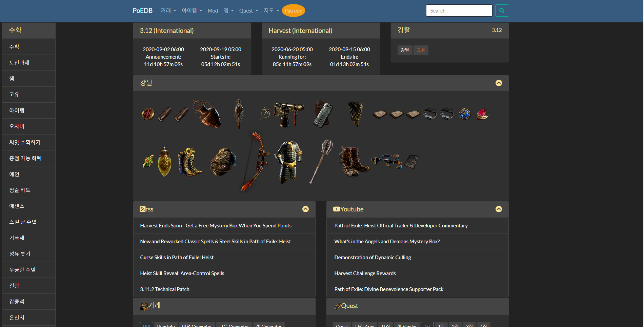The image size is (644, 327).
Task: Select the small needle pin item
Action: pyautogui.click(x=265, y=114)
